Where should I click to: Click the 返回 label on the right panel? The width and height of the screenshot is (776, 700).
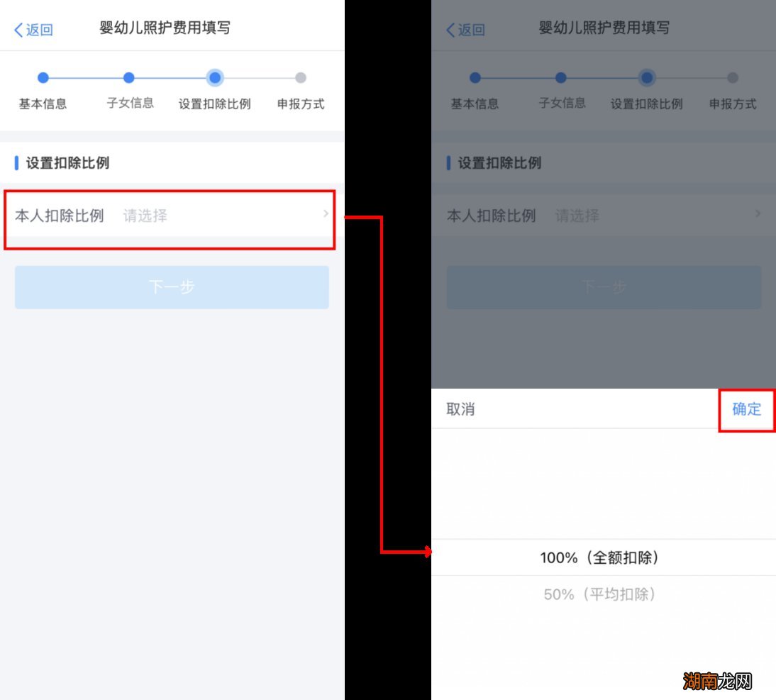[471, 30]
